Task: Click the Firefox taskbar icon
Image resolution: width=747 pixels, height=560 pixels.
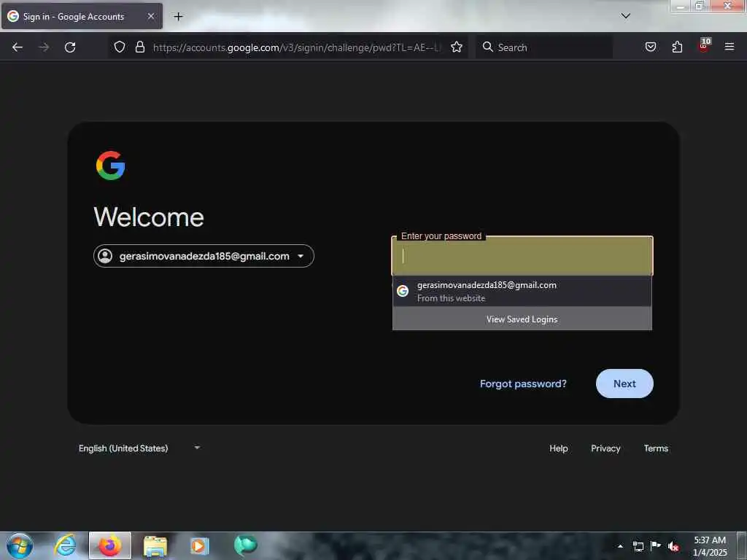Action: tap(110, 545)
